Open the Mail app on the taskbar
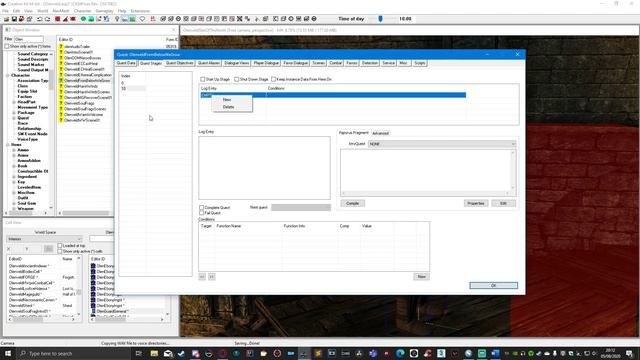640x360 pixels. pyautogui.click(x=168, y=353)
